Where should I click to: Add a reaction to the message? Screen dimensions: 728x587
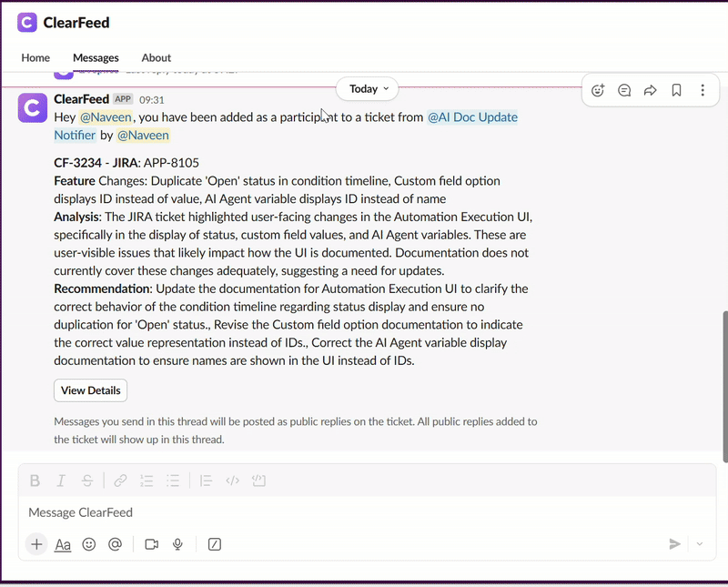598,90
